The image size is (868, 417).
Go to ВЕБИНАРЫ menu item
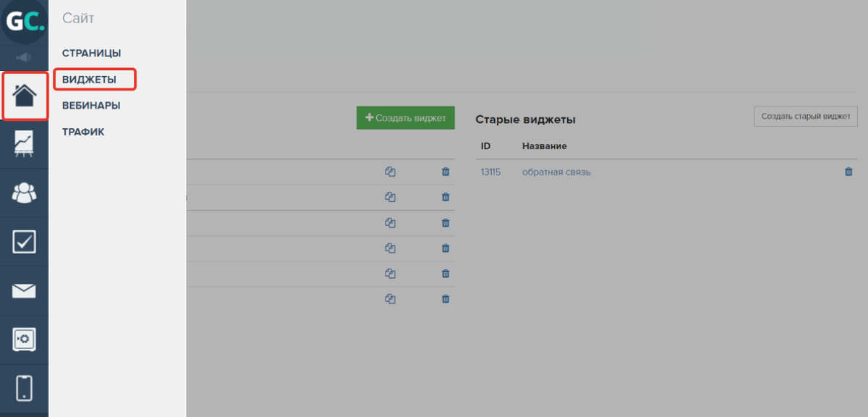(x=91, y=106)
